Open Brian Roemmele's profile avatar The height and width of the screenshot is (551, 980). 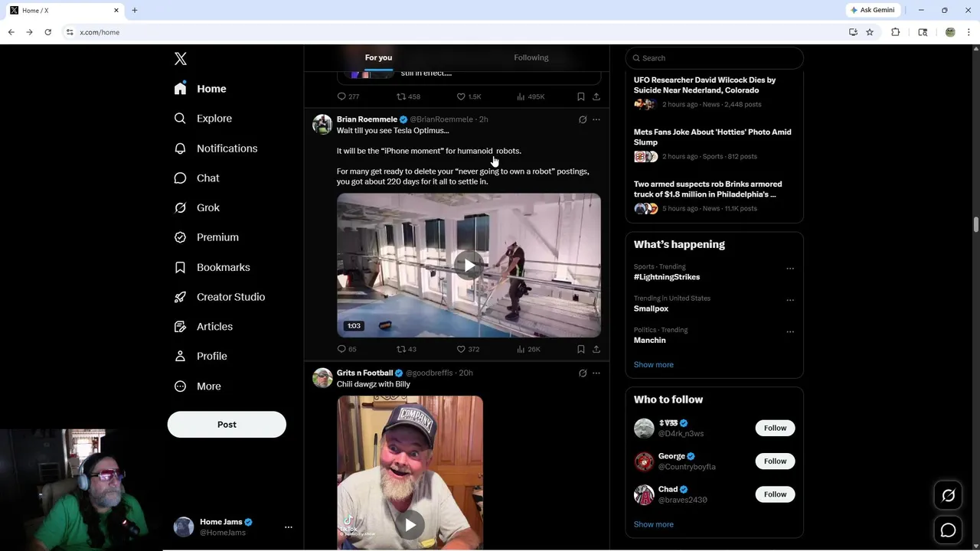322,125
